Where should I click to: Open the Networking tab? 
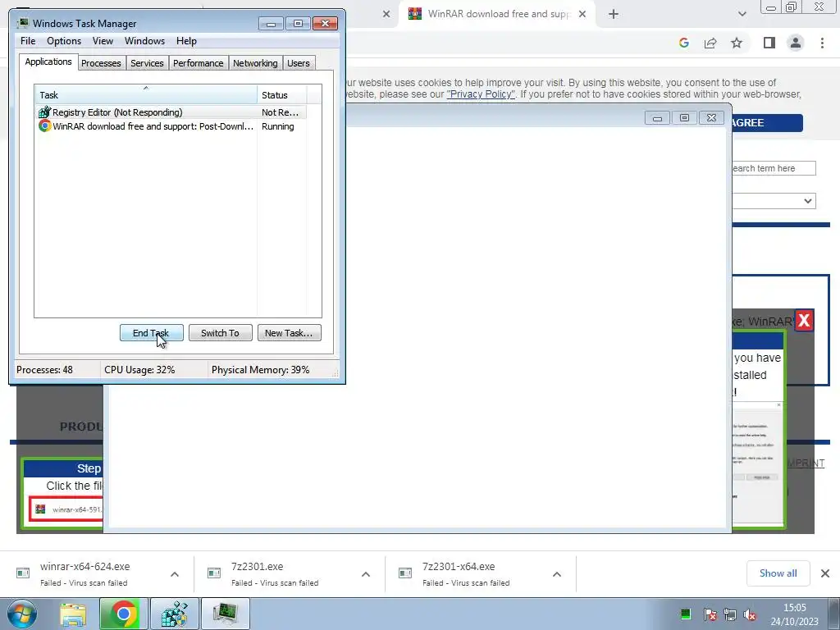point(255,63)
